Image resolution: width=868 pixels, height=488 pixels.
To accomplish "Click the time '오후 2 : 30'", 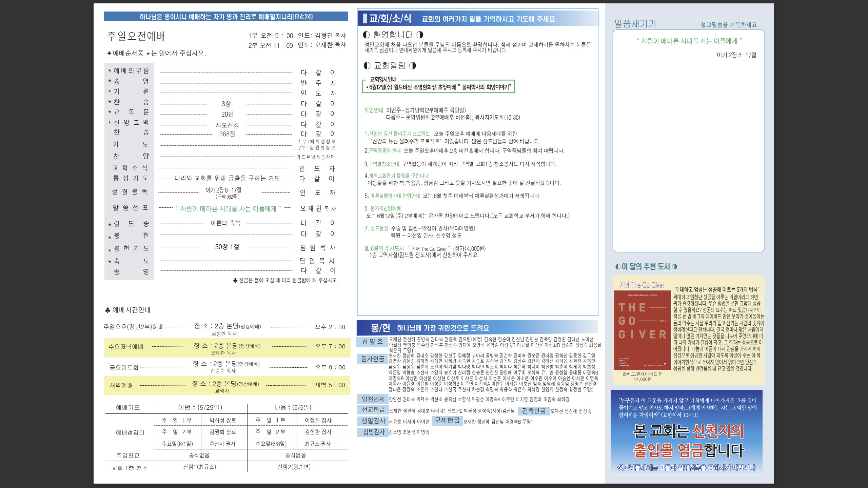I will point(330,327).
